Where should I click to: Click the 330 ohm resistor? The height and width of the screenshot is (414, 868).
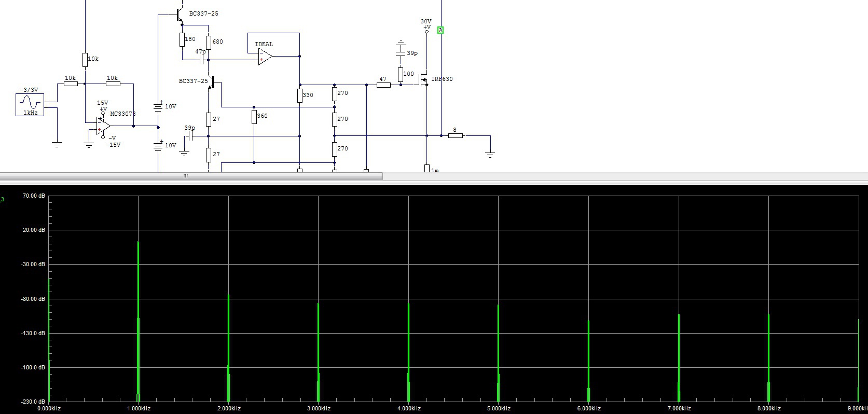300,95
